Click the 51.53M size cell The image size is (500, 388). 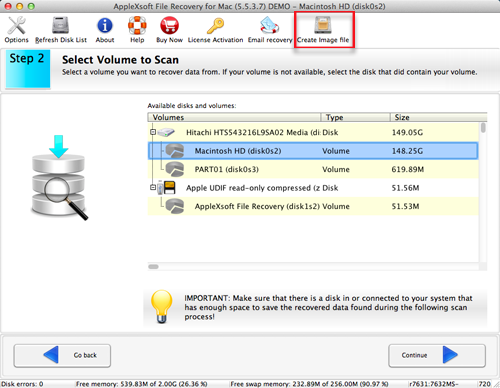point(405,206)
